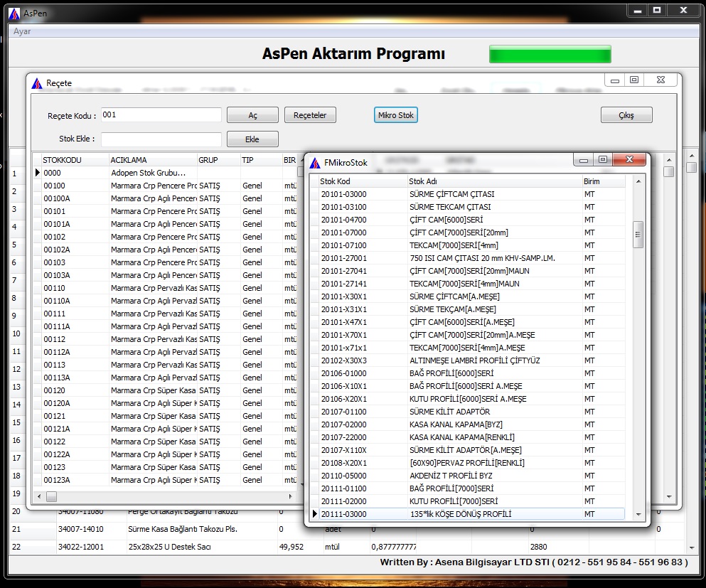Viewport: 706px width, 588px height.
Task: Click the Çıkış button
Action: 626,114
